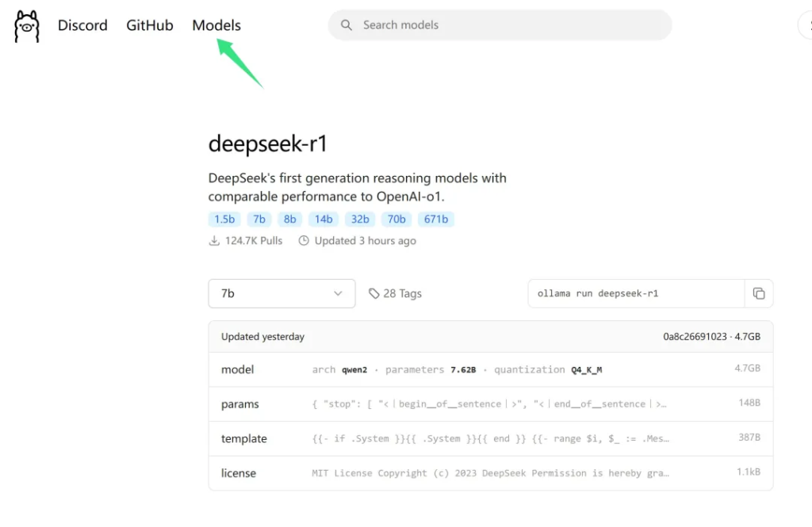This screenshot has height=527, width=812.
Task: Click the model row's 4.7GB size value
Action: click(747, 368)
